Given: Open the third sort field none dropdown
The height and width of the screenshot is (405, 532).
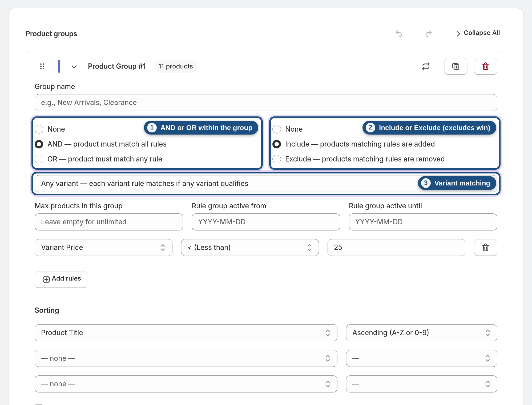Looking at the screenshot, I should coord(186,384).
